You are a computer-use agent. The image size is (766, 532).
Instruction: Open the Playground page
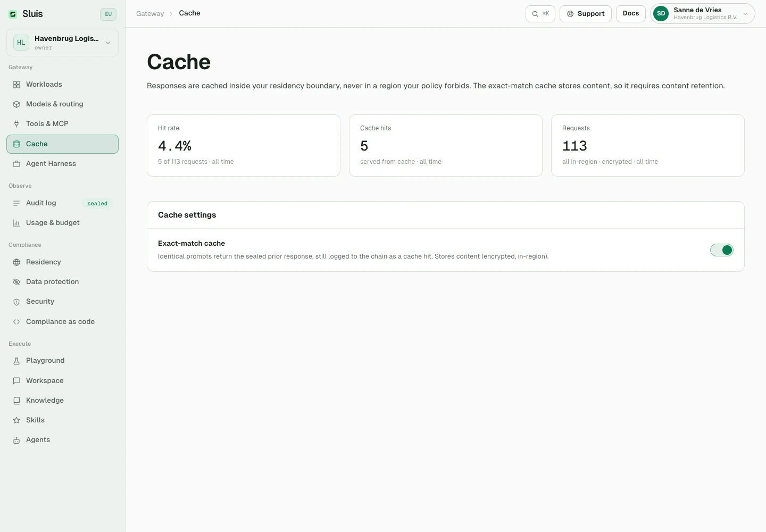(x=62, y=361)
